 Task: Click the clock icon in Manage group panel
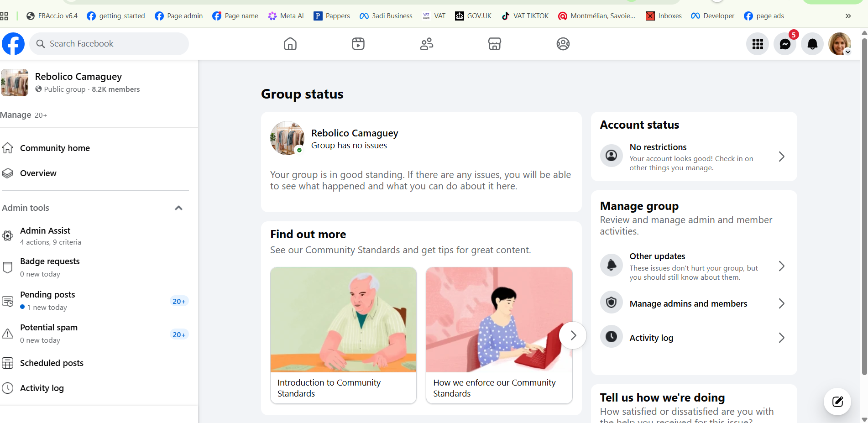[612, 337]
